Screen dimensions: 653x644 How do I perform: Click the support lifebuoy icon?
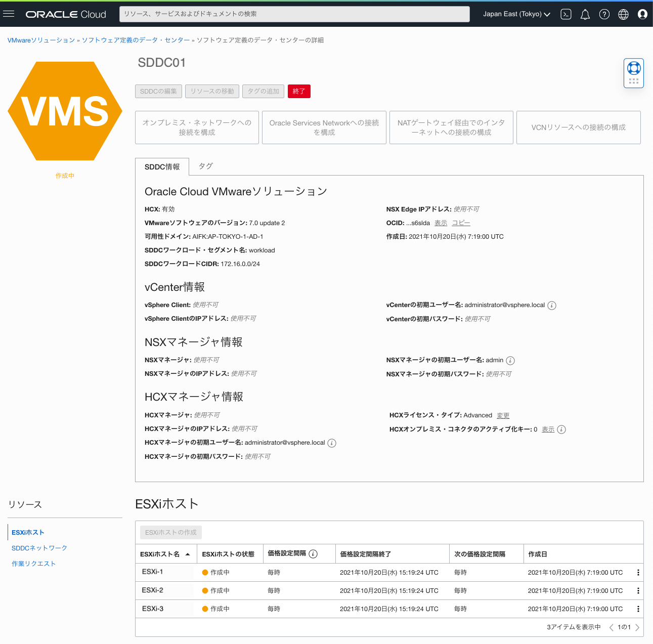[634, 68]
